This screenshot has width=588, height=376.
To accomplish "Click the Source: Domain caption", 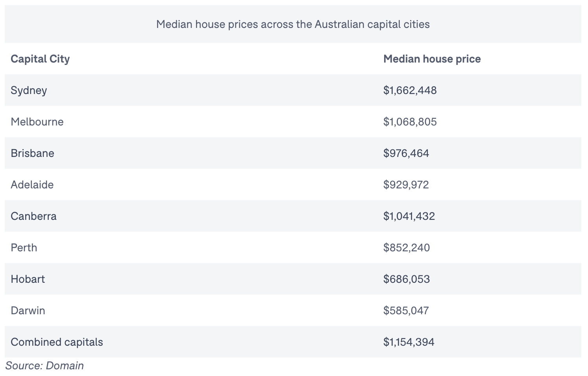I will coord(44,366).
